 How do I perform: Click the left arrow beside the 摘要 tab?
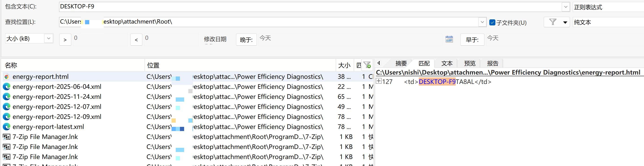[x=379, y=63]
